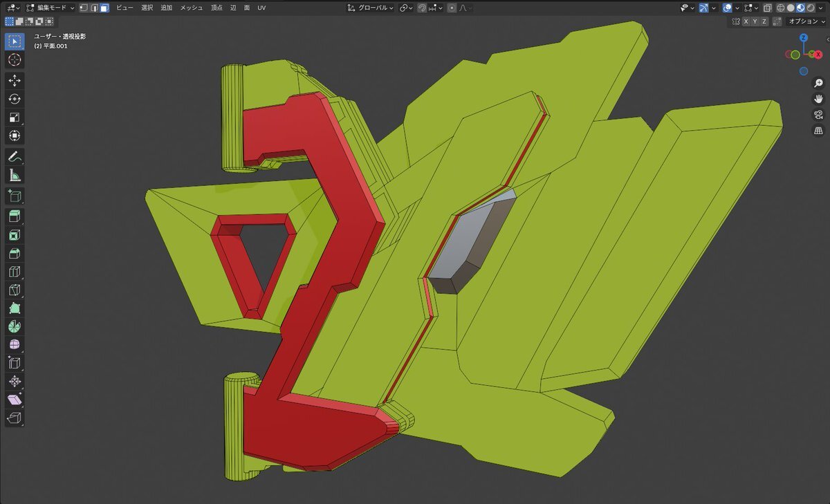Click the red X axis on navigation gizmo
830x504 pixels.
pyautogui.click(x=818, y=55)
